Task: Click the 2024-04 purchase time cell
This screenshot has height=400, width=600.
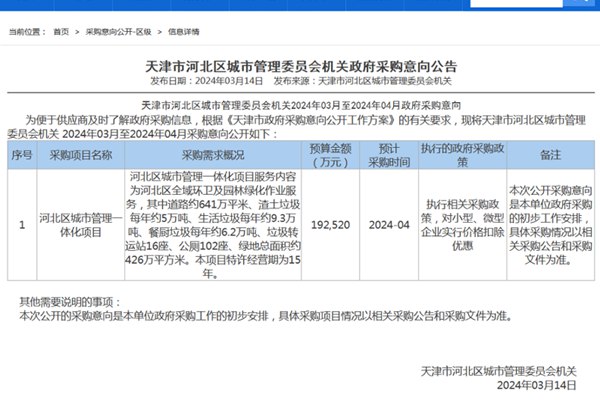Action: 386,225
